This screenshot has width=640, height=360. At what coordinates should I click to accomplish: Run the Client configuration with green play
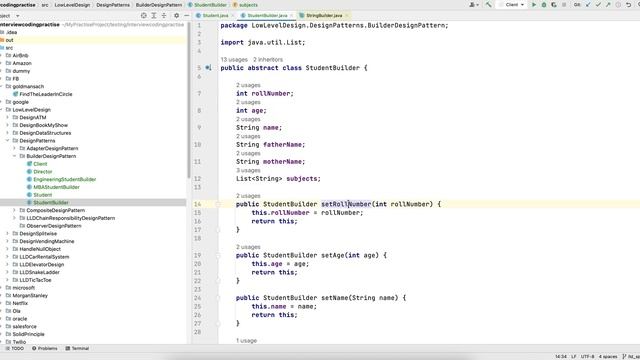click(533, 5)
